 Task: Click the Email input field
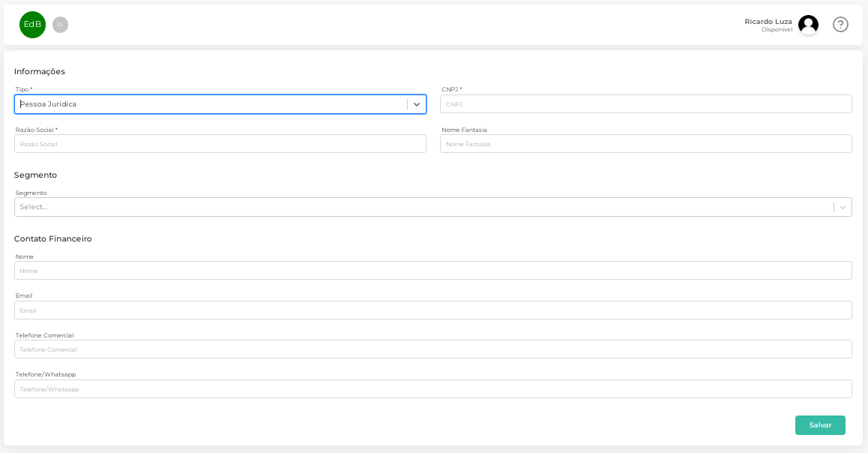tap(433, 310)
